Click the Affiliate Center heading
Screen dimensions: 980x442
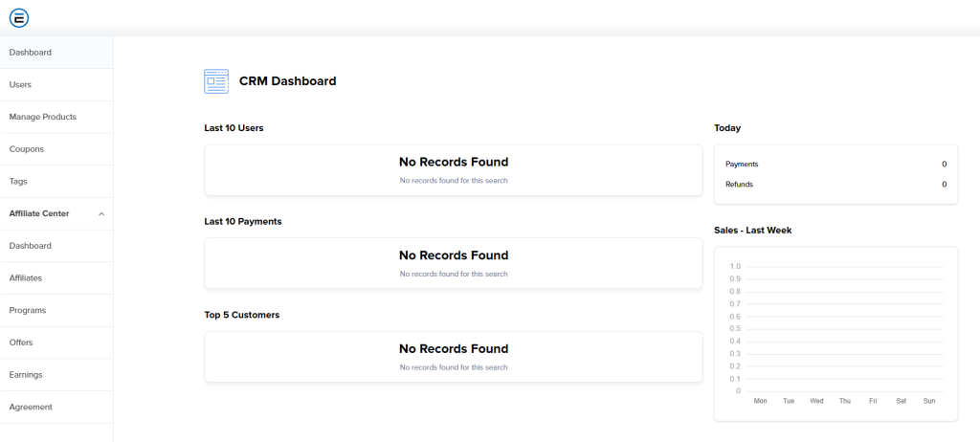(x=39, y=213)
